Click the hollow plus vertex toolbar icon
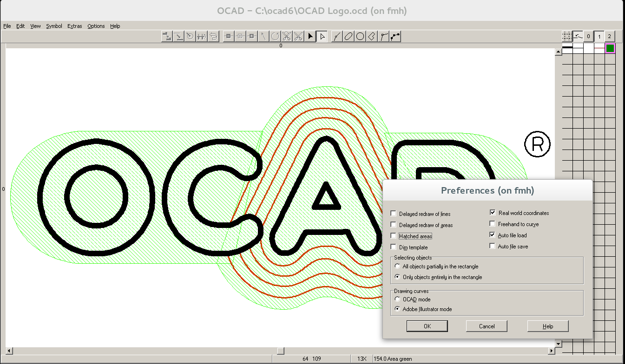The image size is (625, 364). coord(240,36)
